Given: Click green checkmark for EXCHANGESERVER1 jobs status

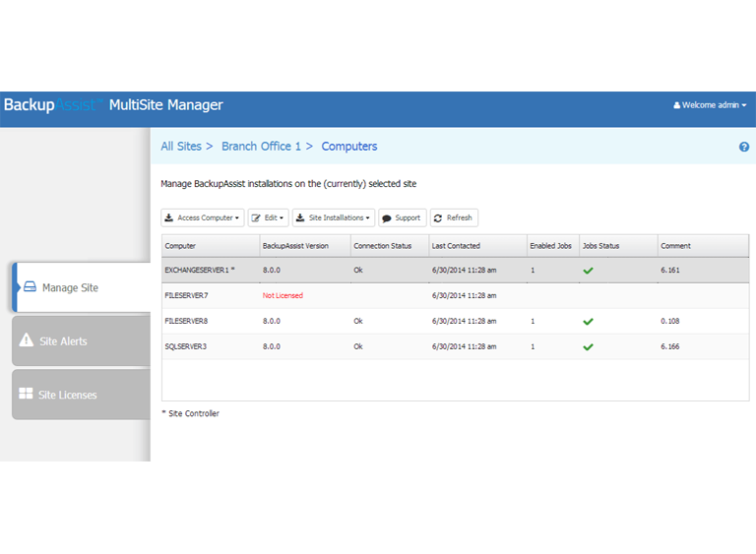Looking at the screenshot, I should [588, 270].
